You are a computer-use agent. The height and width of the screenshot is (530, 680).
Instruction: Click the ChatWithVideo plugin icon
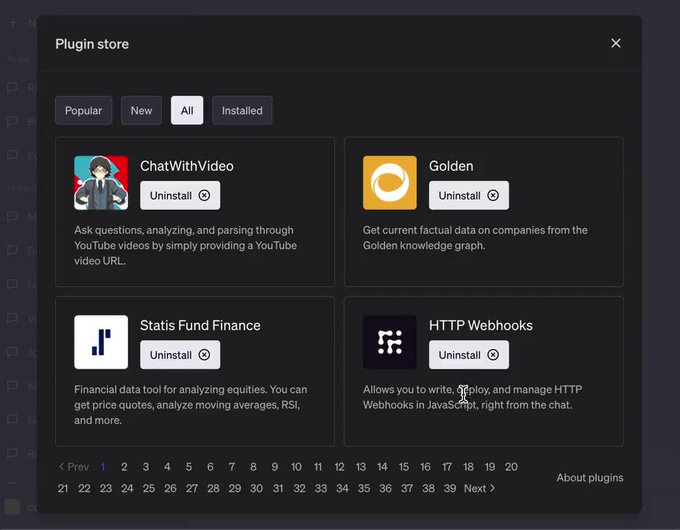pyautogui.click(x=101, y=183)
